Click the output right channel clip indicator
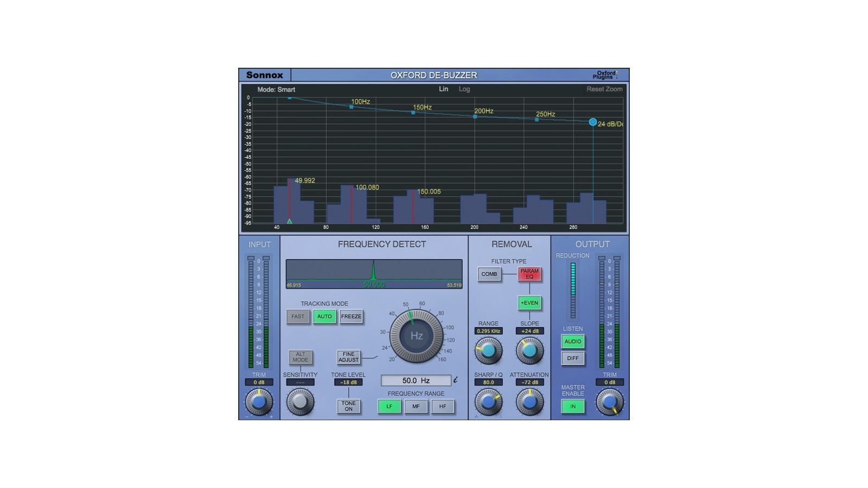This screenshot has height=488, width=868. [x=617, y=258]
